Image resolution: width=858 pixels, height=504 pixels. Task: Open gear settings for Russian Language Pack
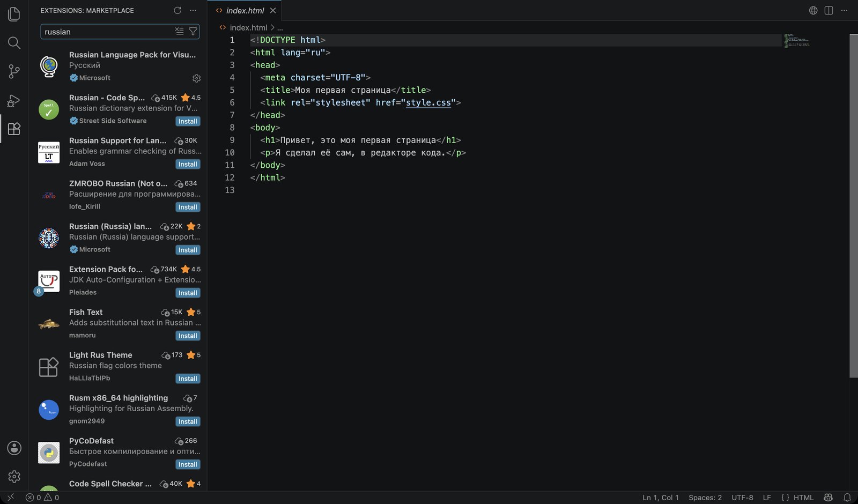point(196,78)
